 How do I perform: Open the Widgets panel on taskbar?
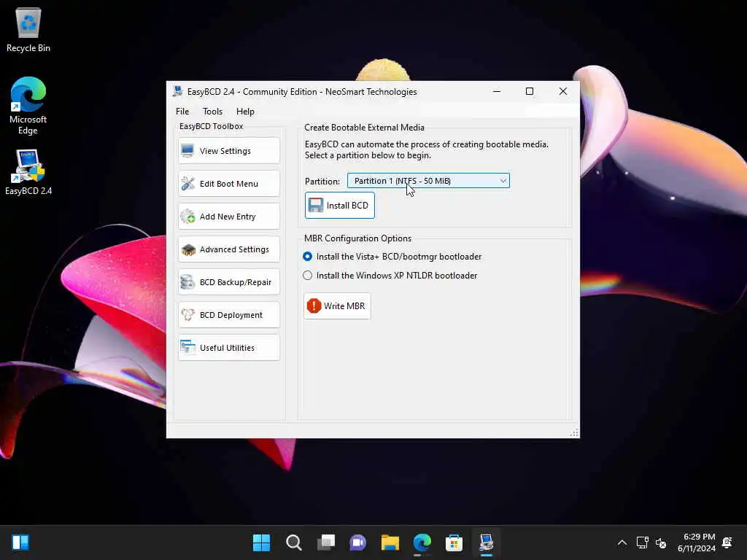(x=20, y=542)
